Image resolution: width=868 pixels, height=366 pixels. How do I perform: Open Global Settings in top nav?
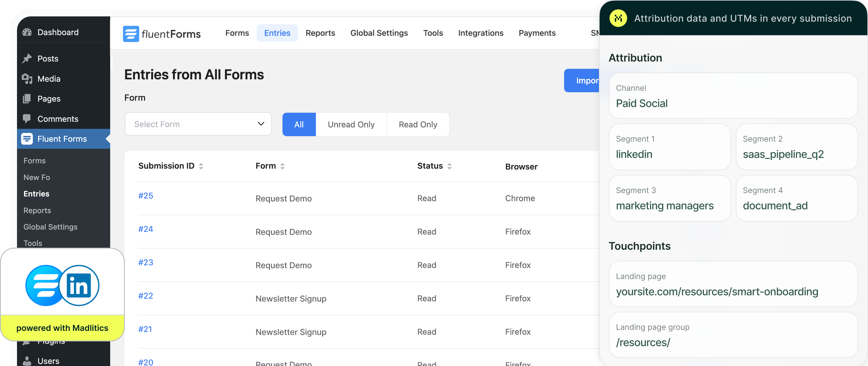[379, 33]
